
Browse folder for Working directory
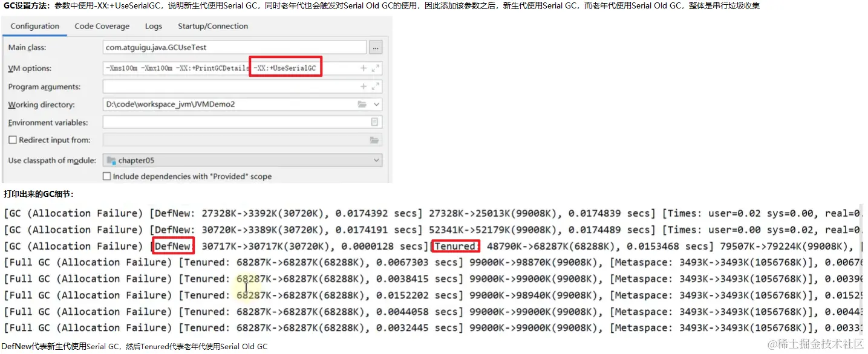point(362,105)
